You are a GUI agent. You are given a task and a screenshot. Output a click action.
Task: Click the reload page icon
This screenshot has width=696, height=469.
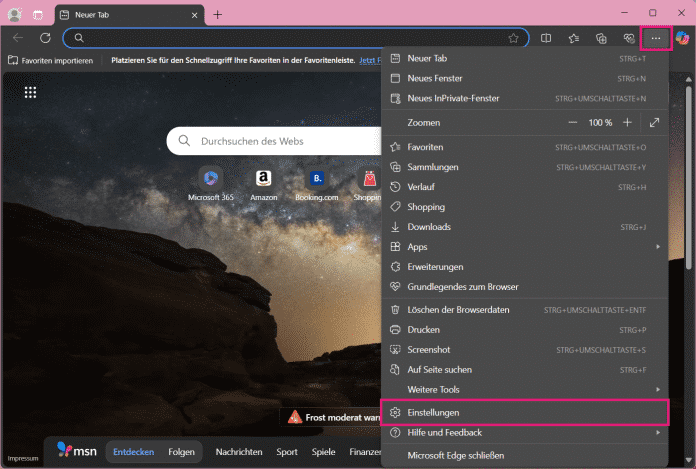click(x=45, y=38)
